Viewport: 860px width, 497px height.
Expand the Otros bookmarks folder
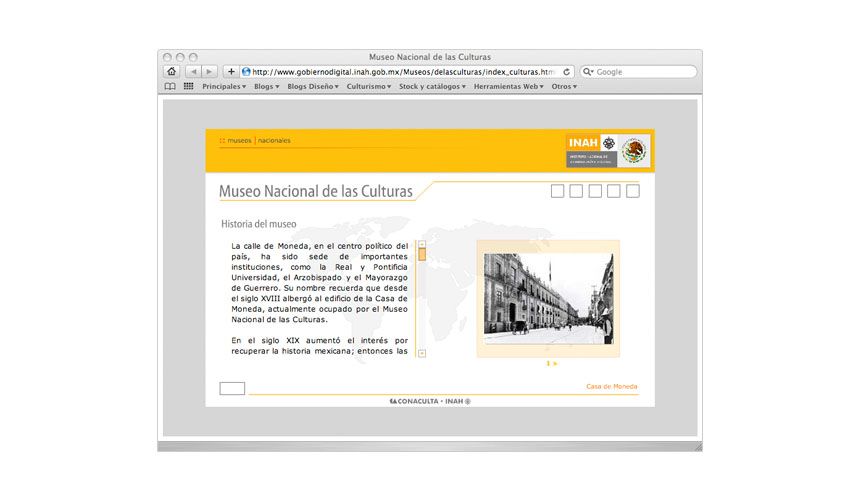click(564, 87)
